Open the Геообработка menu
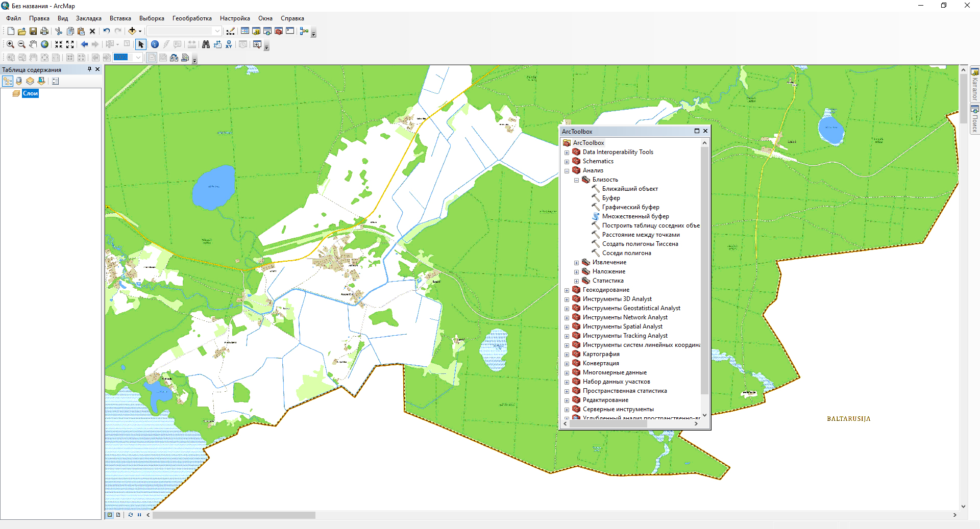This screenshot has width=980, height=529. pyautogui.click(x=191, y=18)
